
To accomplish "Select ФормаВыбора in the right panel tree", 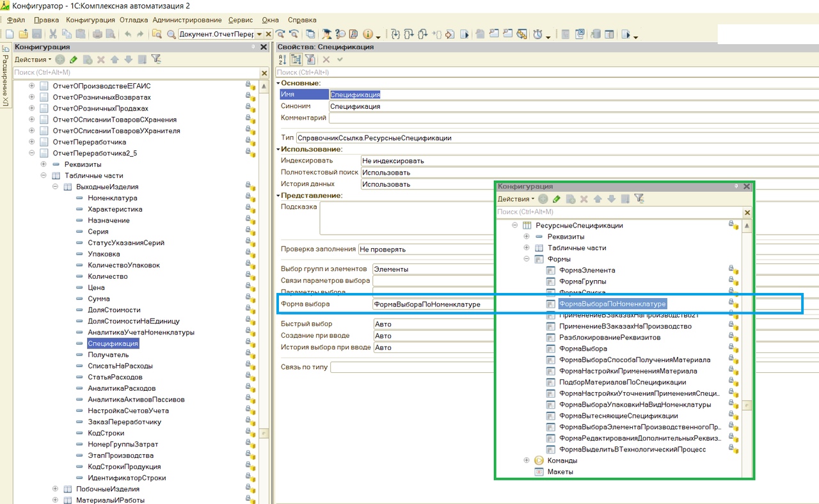I will [x=583, y=349].
